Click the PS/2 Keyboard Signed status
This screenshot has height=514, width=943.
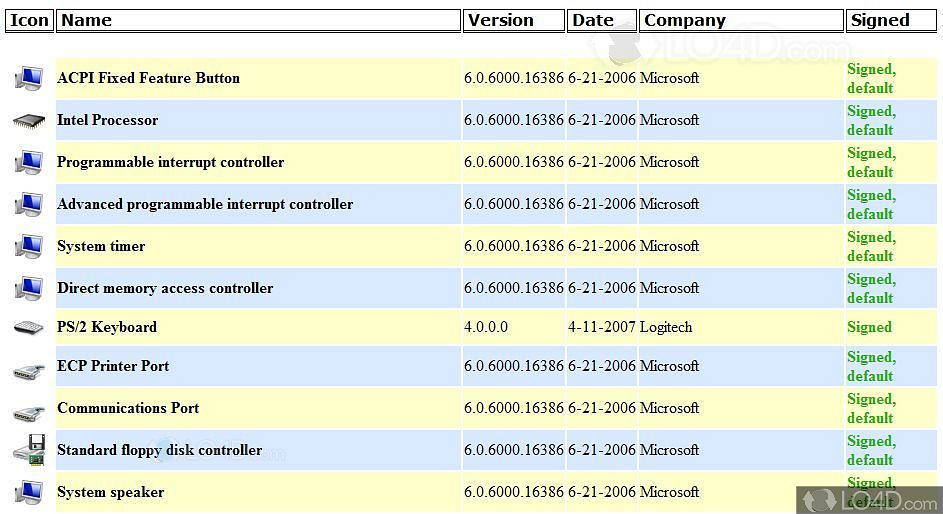[x=870, y=327]
